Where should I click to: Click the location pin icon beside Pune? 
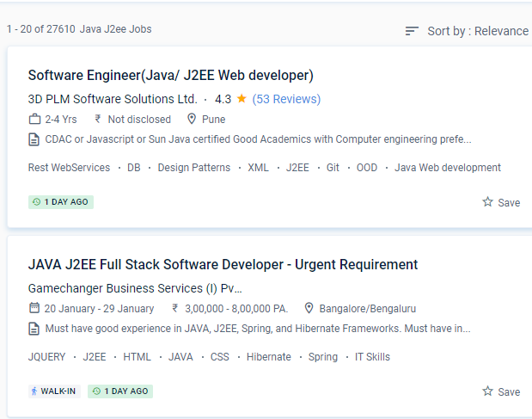(192, 120)
